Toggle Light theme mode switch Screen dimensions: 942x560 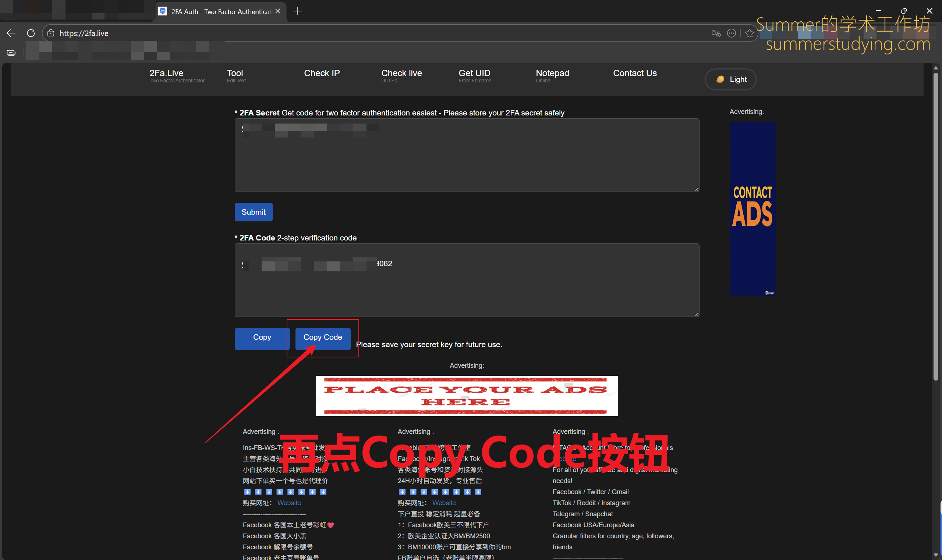pyautogui.click(x=730, y=79)
